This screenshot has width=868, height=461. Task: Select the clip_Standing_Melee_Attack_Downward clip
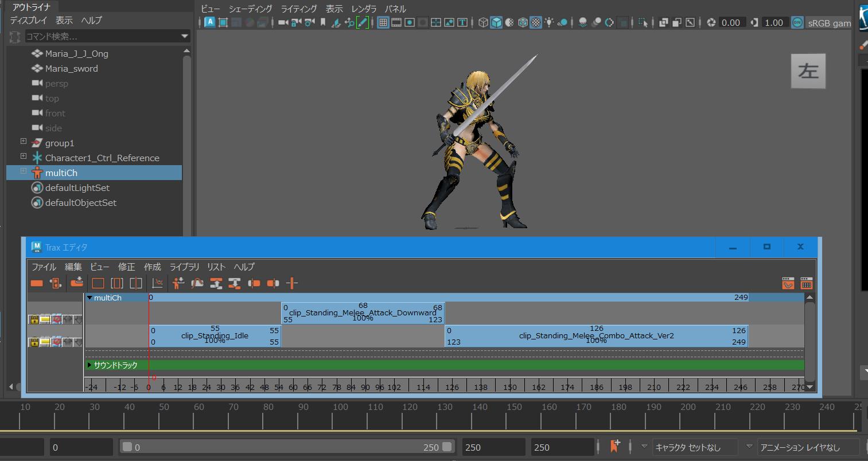363,313
